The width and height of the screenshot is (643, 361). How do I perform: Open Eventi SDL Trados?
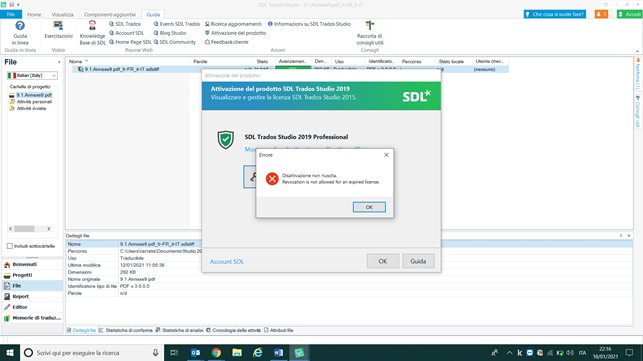click(x=177, y=24)
